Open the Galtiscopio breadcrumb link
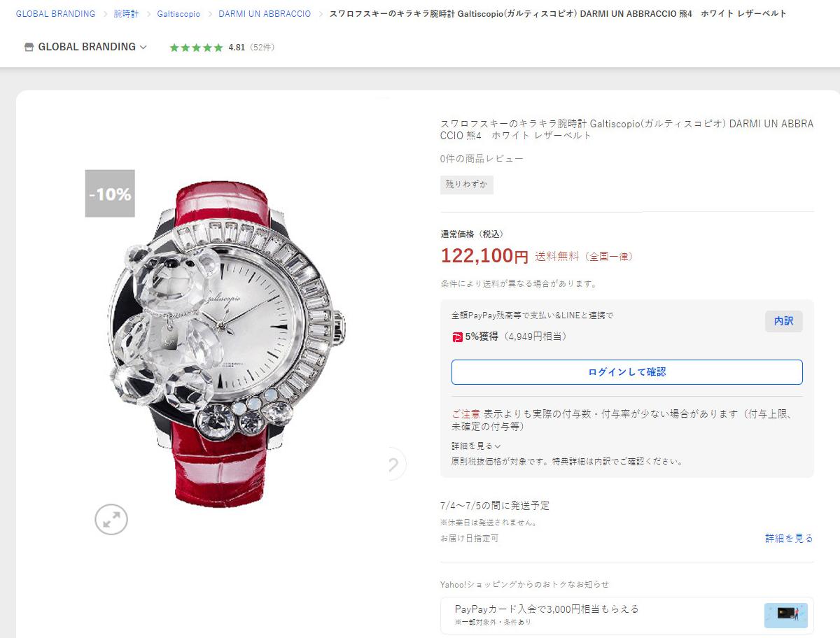The image size is (840, 638). 178,14
